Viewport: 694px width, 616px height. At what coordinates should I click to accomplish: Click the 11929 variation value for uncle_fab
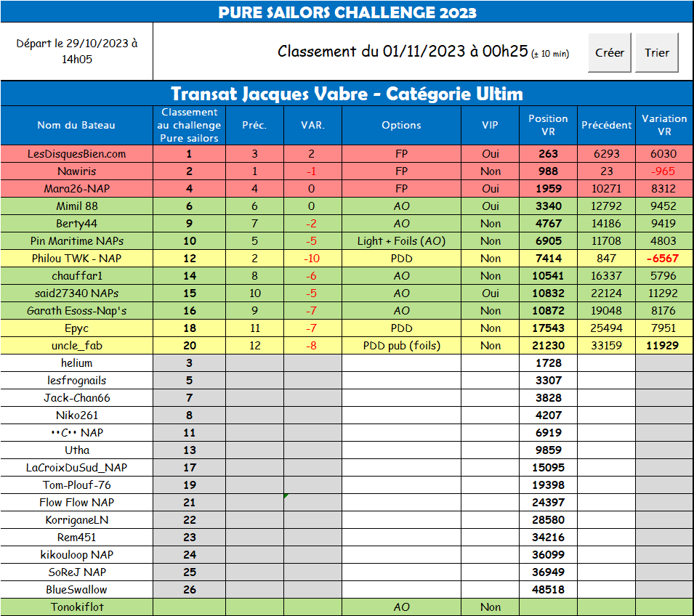click(x=663, y=346)
